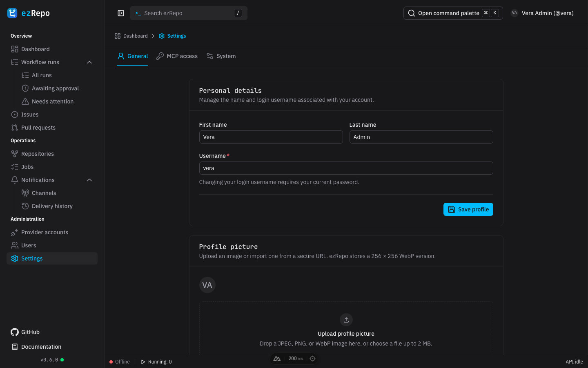Click the upload profile picture icon

click(x=346, y=320)
